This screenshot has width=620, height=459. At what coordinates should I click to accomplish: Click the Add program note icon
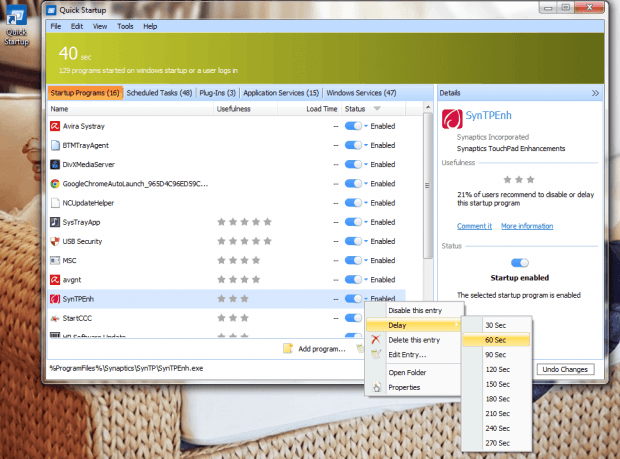point(288,348)
